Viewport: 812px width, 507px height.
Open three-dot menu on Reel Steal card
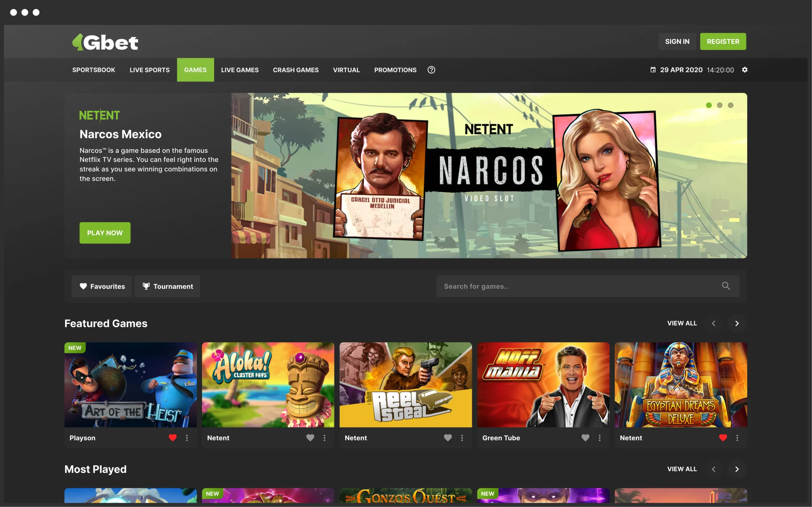[x=462, y=438]
